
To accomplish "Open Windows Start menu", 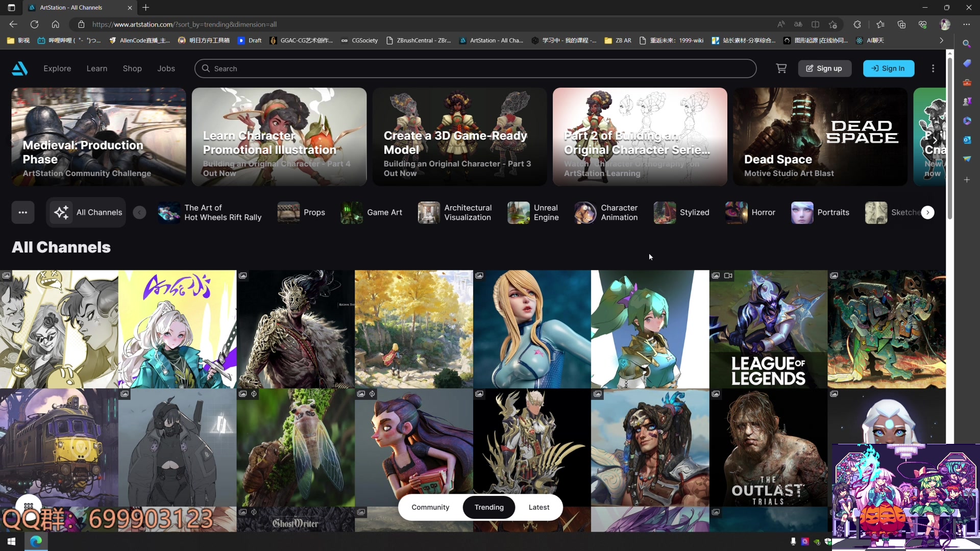I will 11,541.
